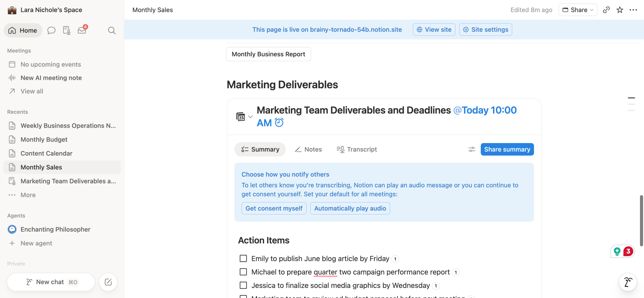Favorite the page with the star icon
Image resolution: width=644 pixels, height=298 pixels.
click(x=620, y=10)
